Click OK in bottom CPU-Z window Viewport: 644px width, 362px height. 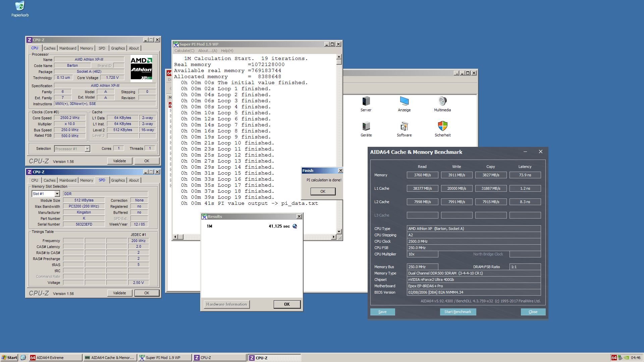point(147,293)
